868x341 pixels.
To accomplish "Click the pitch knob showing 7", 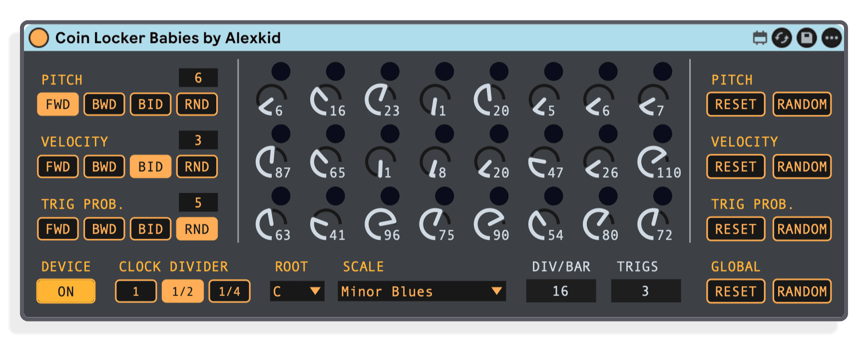I will point(653,100).
